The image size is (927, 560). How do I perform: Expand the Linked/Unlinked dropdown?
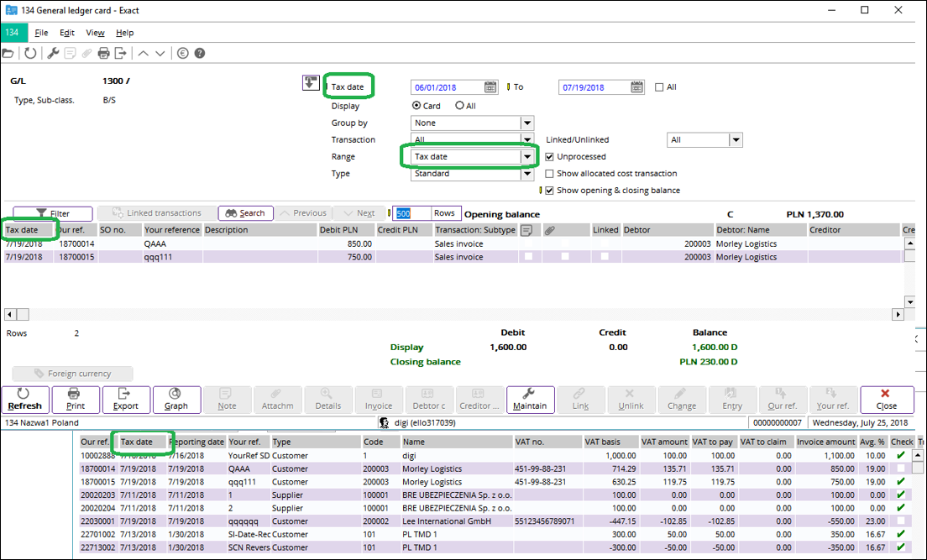[x=736, y=139]
